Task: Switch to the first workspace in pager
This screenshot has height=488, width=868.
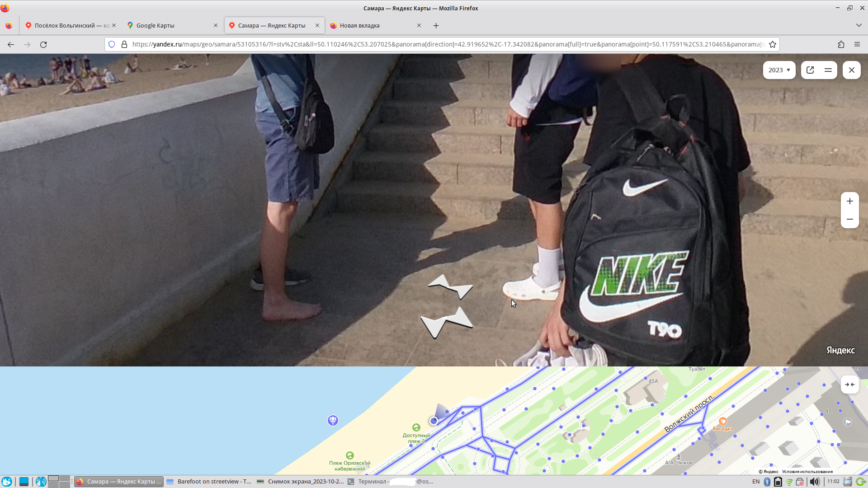Action: [x=53, y=479]
